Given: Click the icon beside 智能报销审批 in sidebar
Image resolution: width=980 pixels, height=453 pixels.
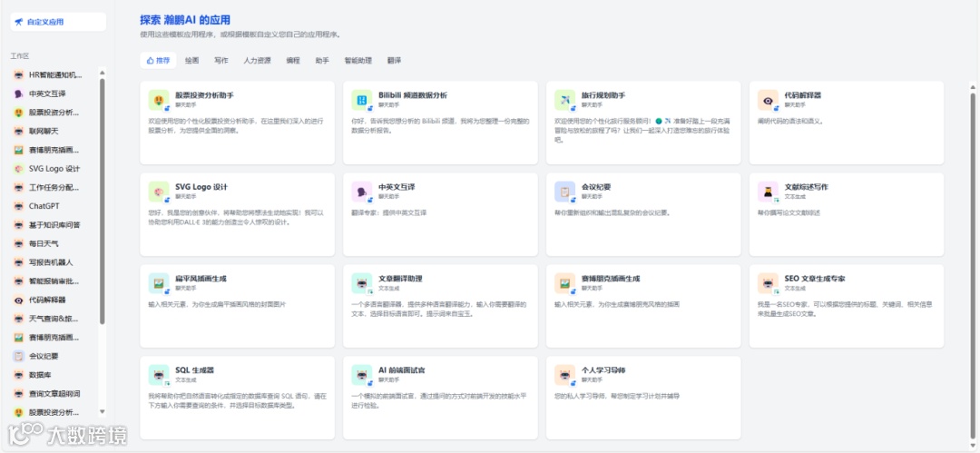Looking at the screenshot, I should tap(19, 281).
